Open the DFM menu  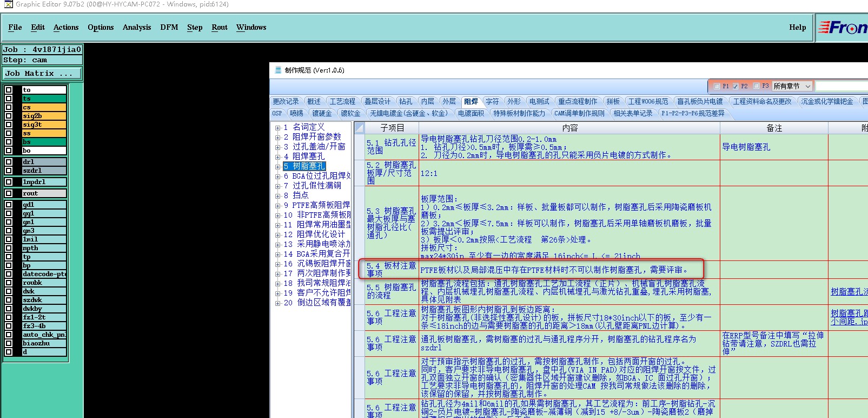(169, 27)
